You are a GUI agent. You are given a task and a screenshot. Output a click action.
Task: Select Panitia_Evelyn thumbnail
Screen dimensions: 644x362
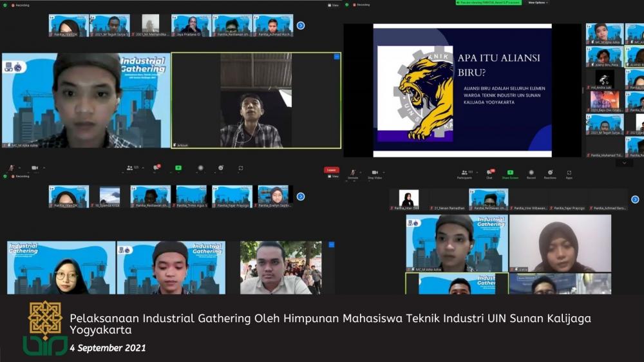point(273,197)
